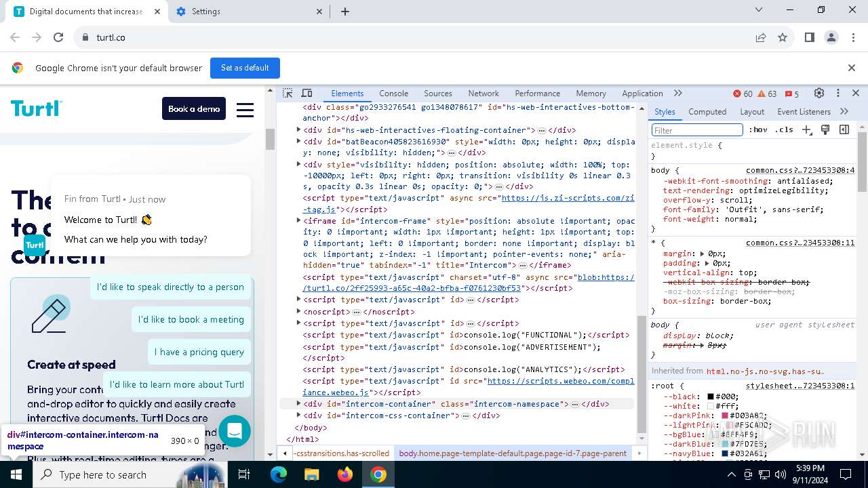Close the Settings tab
Screen dimensions: 868x488
[x=320, y=12]
